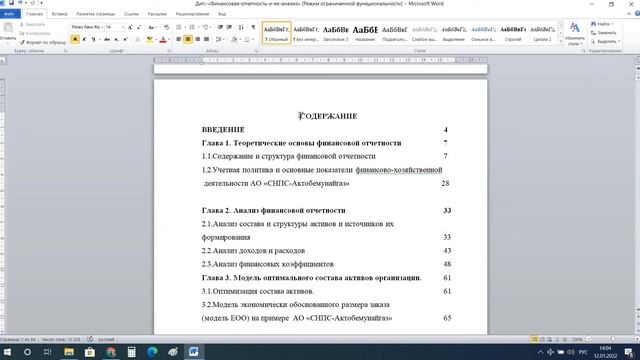Image resolution: width=640 pixels, height=360 pixels.
Task: Undo last action in Quick Access toolbar
Action: (20, 3)
